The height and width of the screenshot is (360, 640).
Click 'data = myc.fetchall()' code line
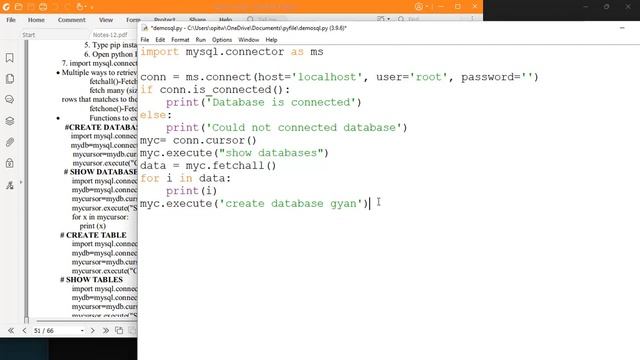pyautogui.click(x=208, y=166)
